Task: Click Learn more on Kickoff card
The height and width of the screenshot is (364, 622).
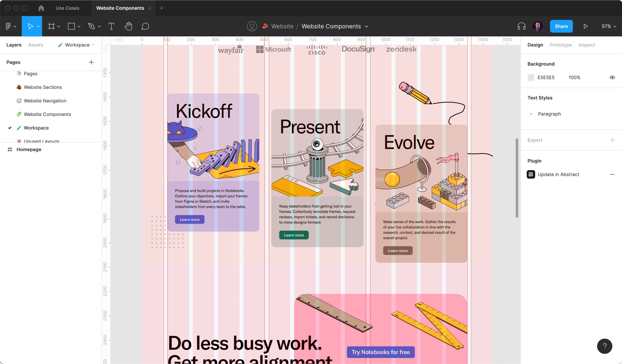Action: (190, 219)
